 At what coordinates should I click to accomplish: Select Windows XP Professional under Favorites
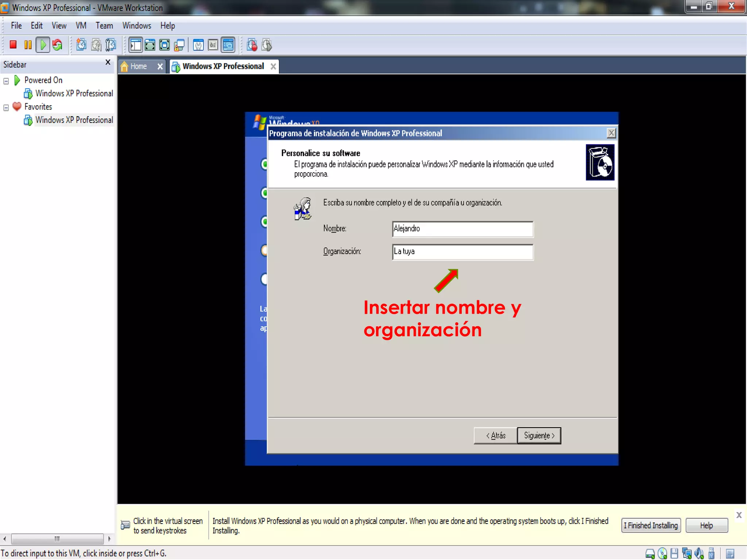pos(74,120)
